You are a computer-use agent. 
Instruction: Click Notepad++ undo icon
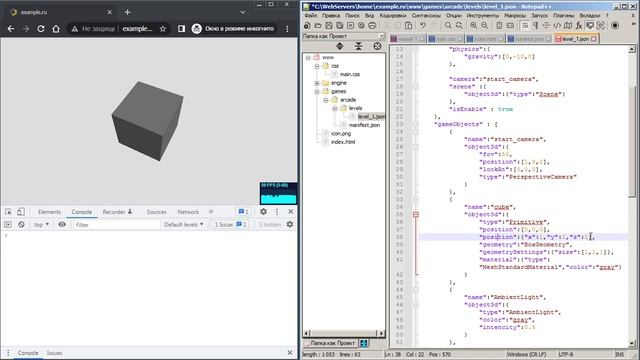[x=422, y=25]
